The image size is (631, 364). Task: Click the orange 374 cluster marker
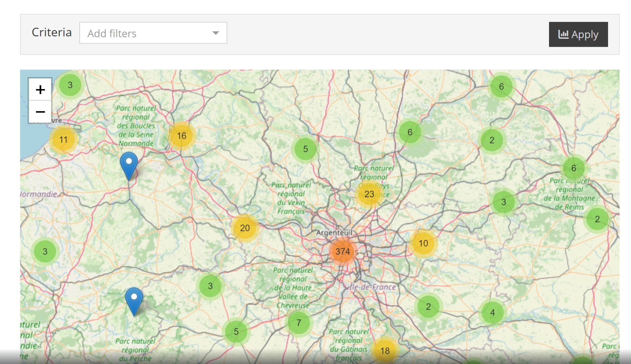click(x=342, y=251)
